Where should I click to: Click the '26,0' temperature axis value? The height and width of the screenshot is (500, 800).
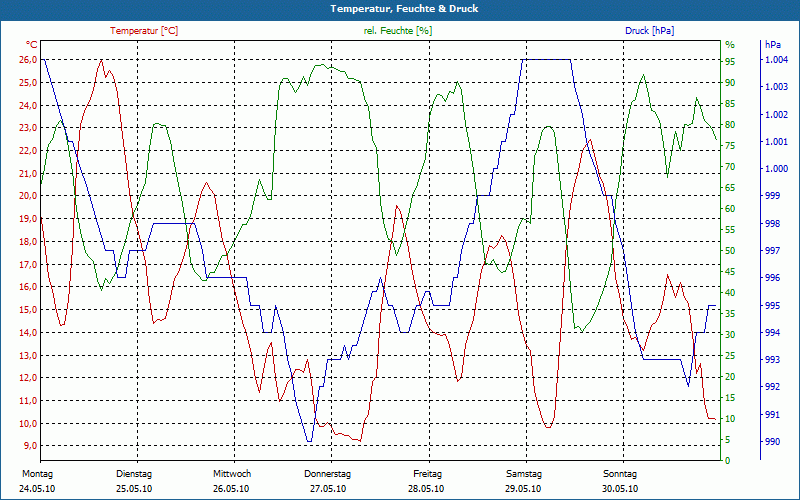point(28,60)
